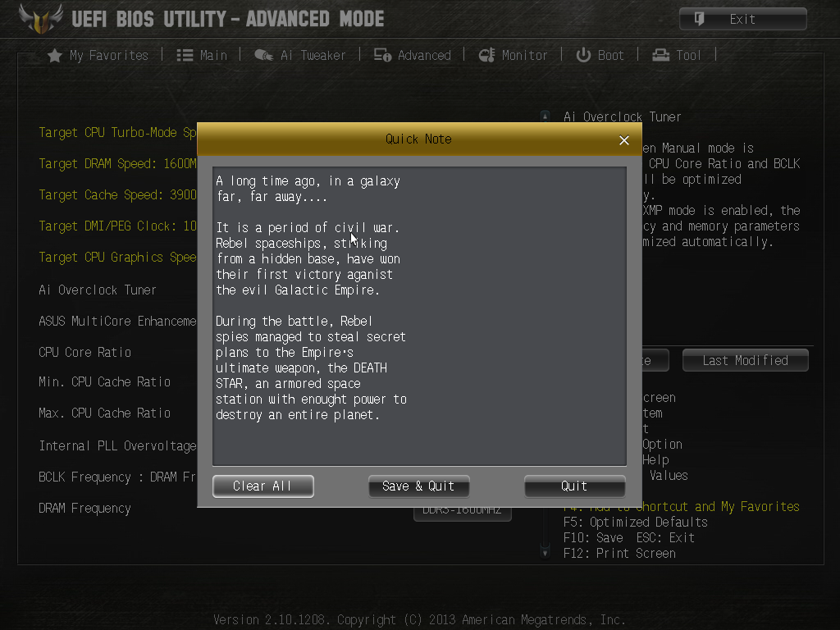Image resolution: width=840 pixels, height=630 pixels.
Task: Click the note line 'destroy an entire planet.'
Action: (x=297, y=414)
